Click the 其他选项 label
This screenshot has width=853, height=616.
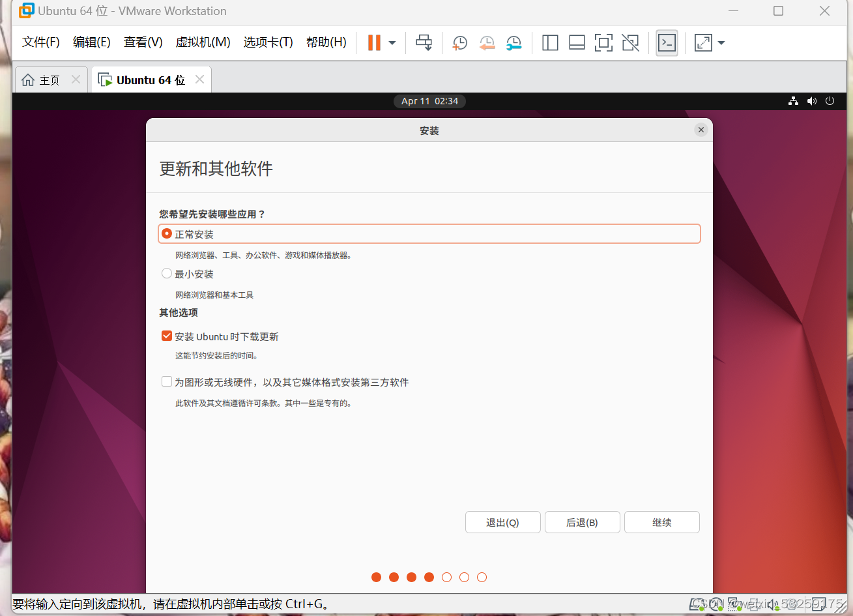[179, 313]
